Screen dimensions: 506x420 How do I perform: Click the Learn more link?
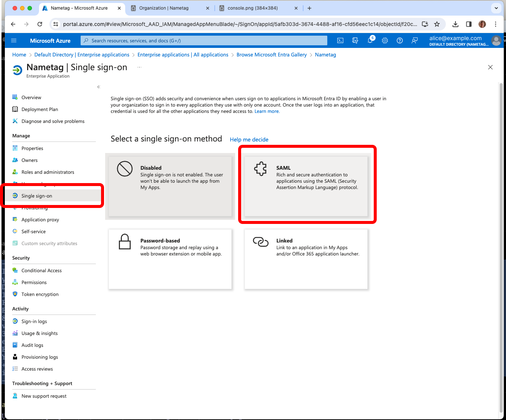pyautogui.click(x=267, y=111)
